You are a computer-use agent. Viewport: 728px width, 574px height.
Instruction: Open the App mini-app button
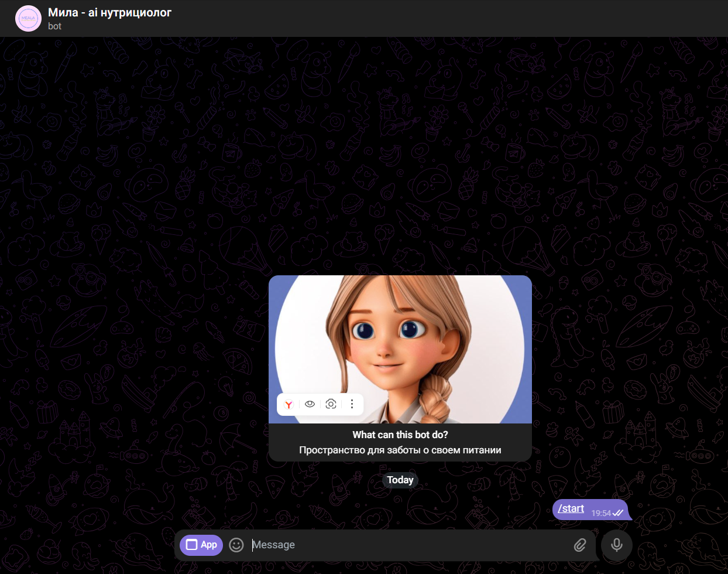[201, 545]
